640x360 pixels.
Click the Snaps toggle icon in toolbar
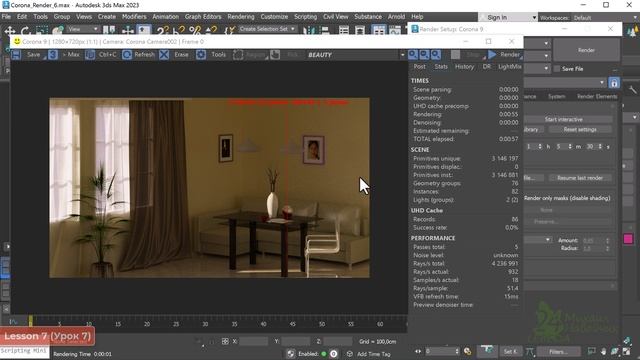click(x=163, y=31)
